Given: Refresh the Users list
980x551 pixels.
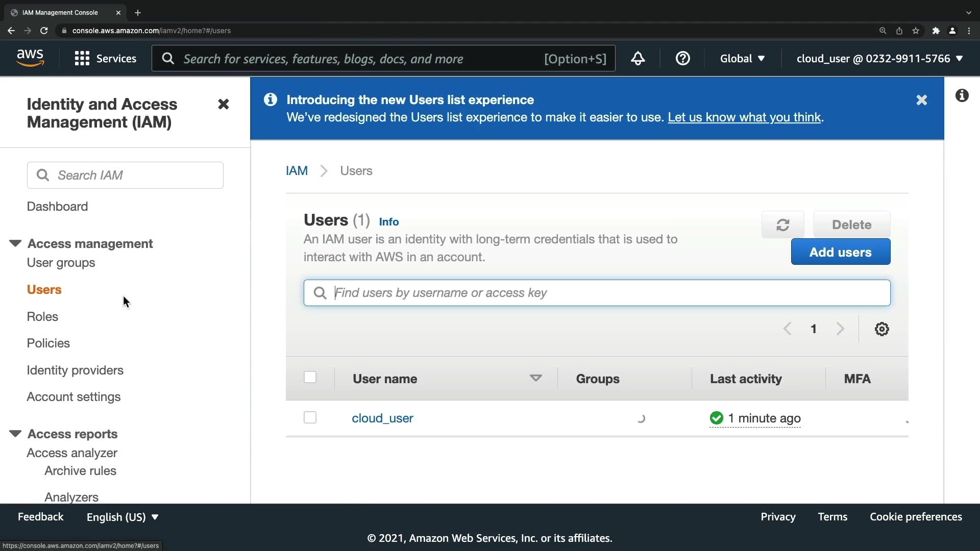Looking at the screenshot, I should coord(782,225).
